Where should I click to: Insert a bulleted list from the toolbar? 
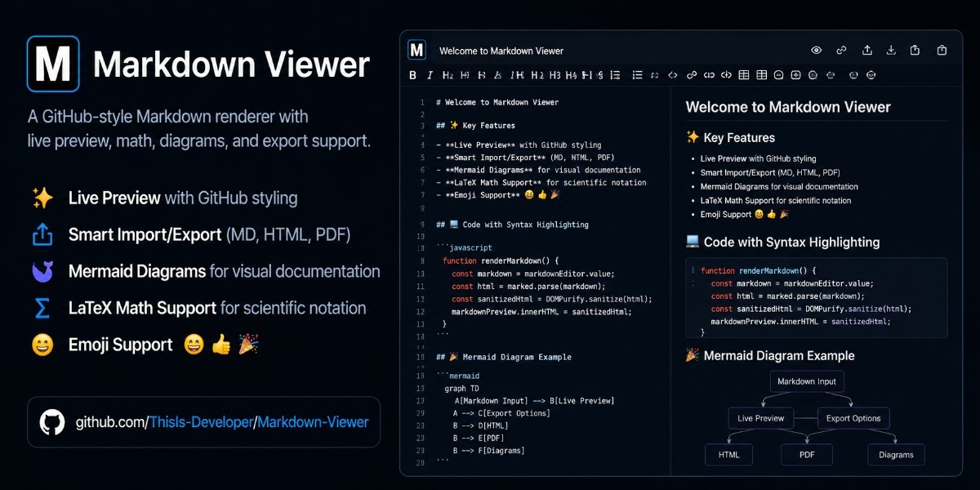tap(638, 75)
